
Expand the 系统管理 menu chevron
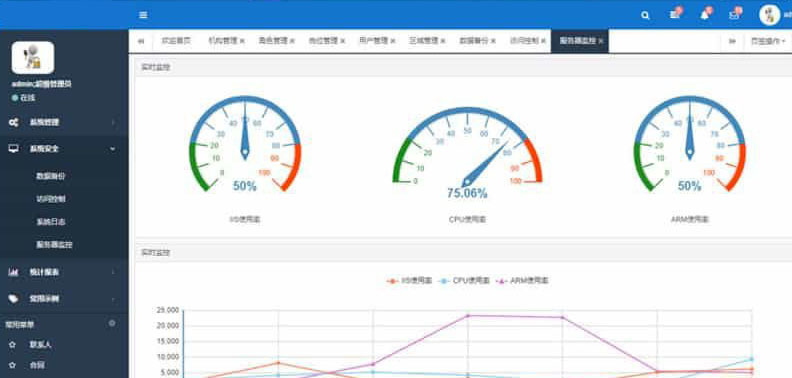click(x=113, y=122)
